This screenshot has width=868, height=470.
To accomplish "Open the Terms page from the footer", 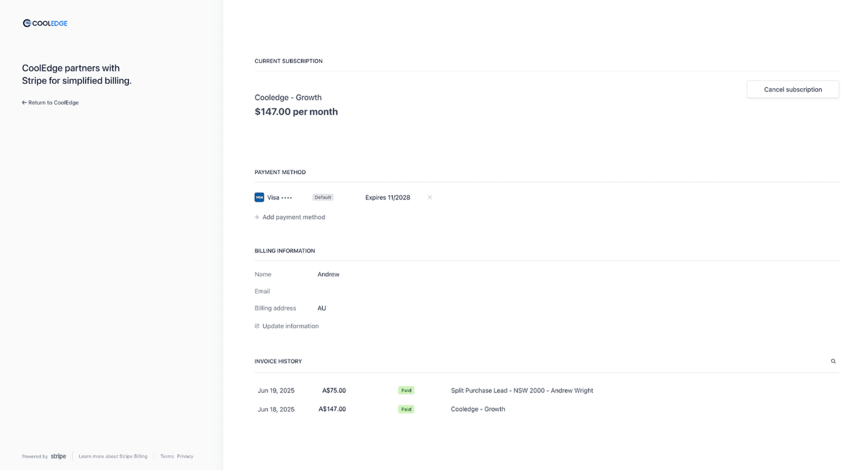I will [x=167, y=456].
